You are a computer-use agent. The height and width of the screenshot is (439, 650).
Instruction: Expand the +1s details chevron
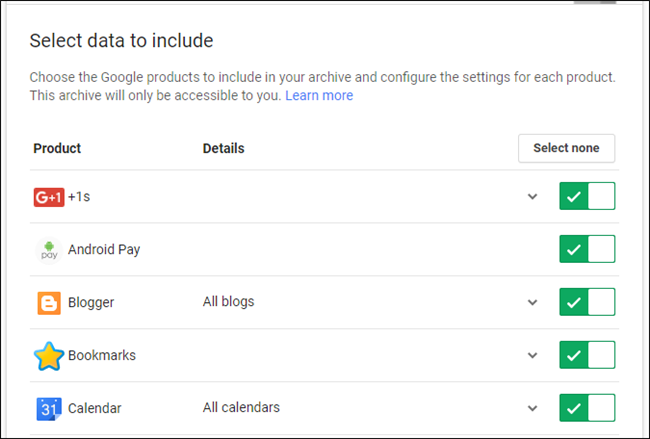point(533,196)
